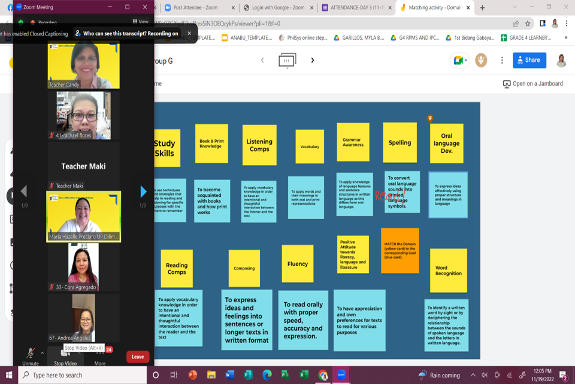Open the Chrome tab search chevron
The width and height of the screenshot is (575, 384).
tap(514, 7)
